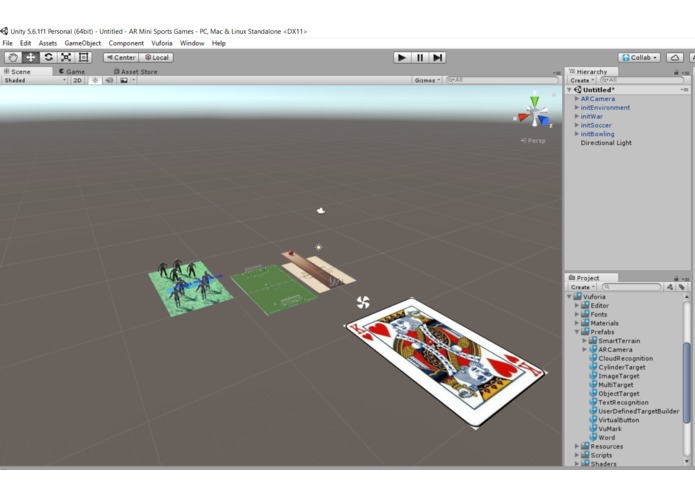Click the Pause button
695x494 pixels.
pyautogui.click(x=420, y=58)
